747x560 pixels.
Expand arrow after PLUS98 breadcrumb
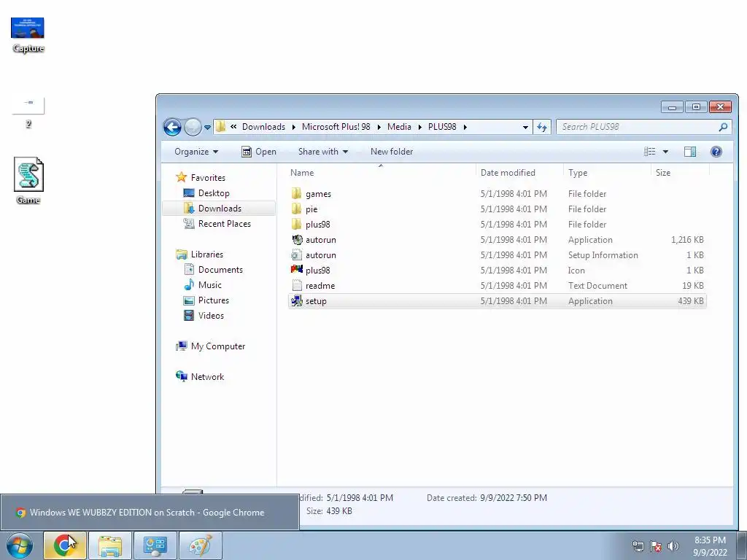465,127
